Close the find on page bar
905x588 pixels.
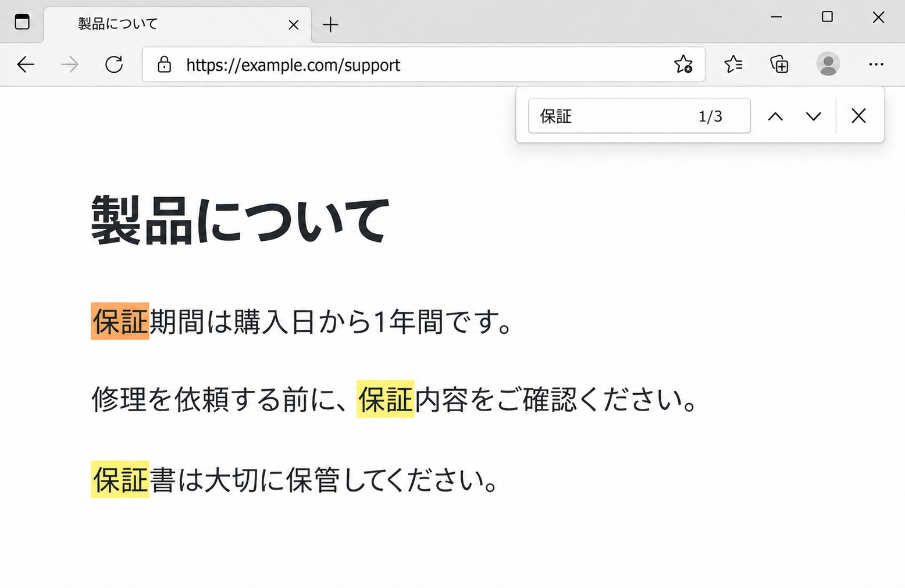[x=858, y=116]
